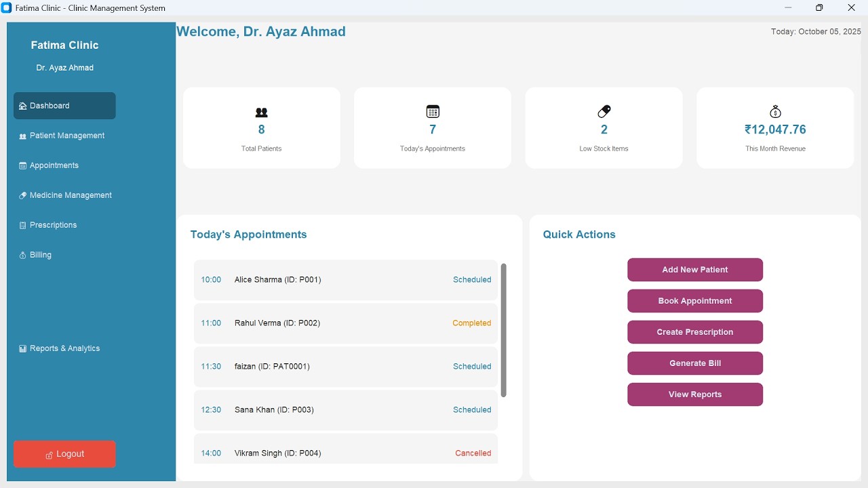Click Dr. Ayaz Ahmad name in sidebar

65,68
